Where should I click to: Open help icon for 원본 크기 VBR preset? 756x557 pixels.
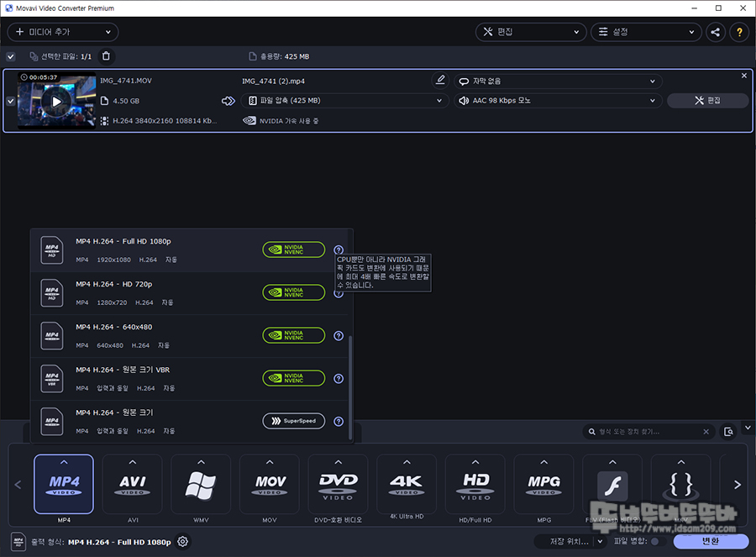[x=339, y=379]
